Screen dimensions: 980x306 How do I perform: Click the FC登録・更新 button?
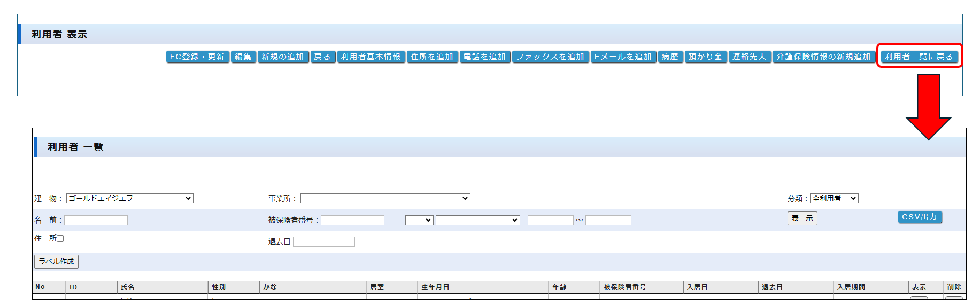coord(197,57)
